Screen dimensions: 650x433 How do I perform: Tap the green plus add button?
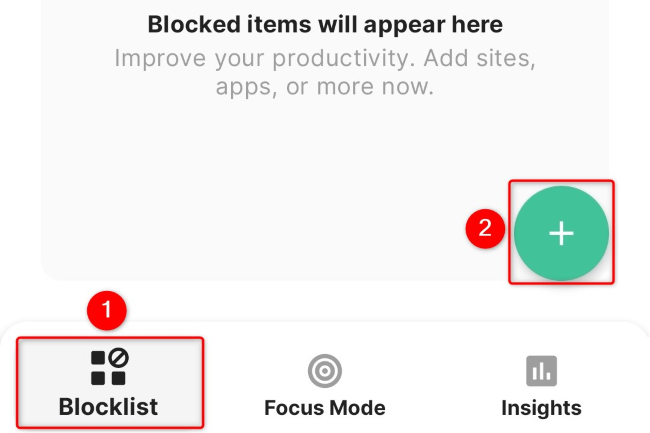(x=561, y=233)
